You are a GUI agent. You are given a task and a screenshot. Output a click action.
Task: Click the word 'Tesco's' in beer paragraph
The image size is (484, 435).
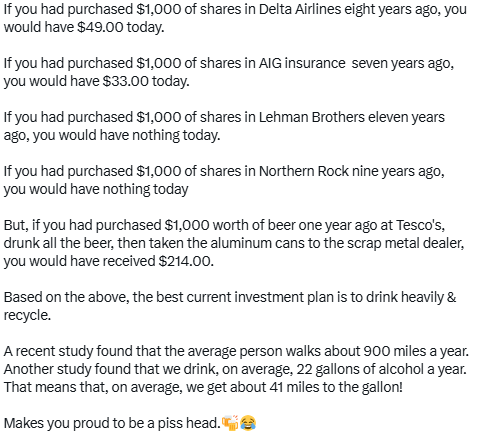(420, 225)
